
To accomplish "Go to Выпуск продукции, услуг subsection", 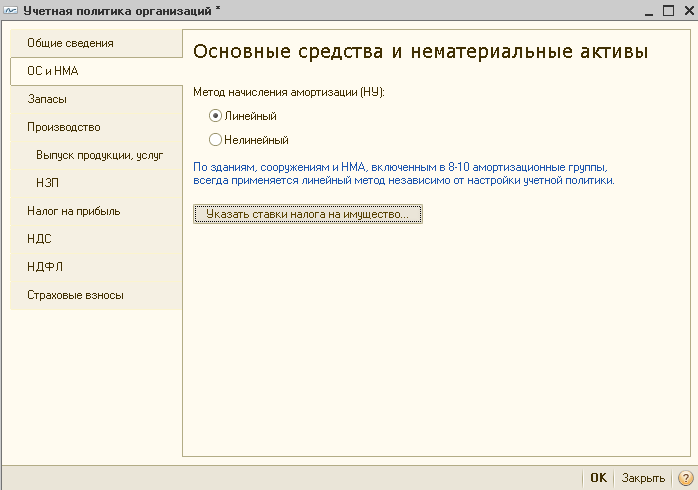I will [x=96, y=155].
